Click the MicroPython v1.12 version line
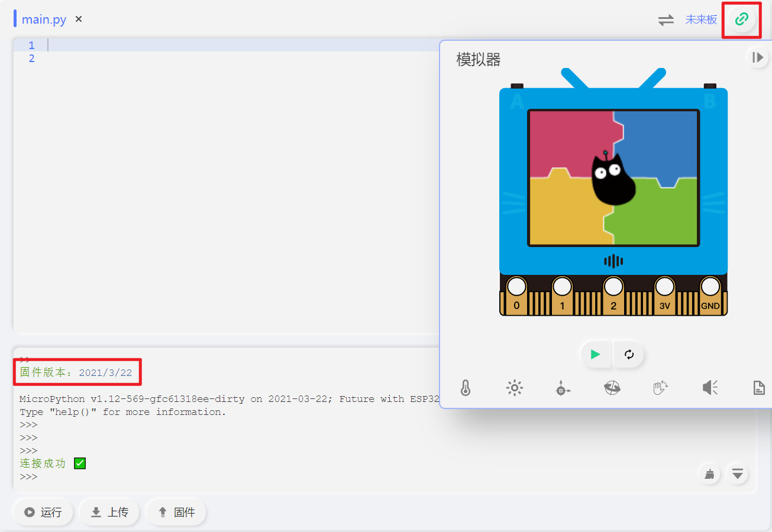Viewport: 772px width, 532px height. click(230, 399)
